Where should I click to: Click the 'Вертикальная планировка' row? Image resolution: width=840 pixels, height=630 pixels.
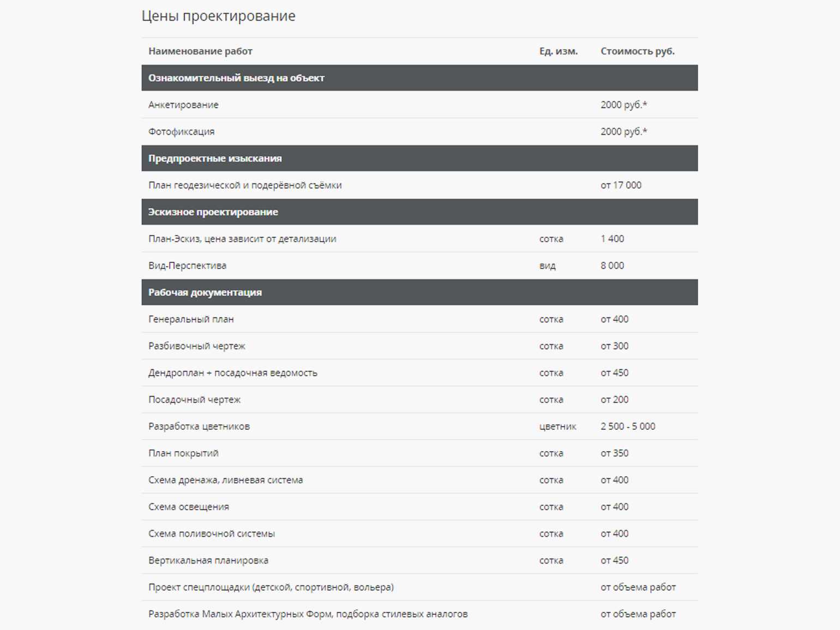coord(208,561)
